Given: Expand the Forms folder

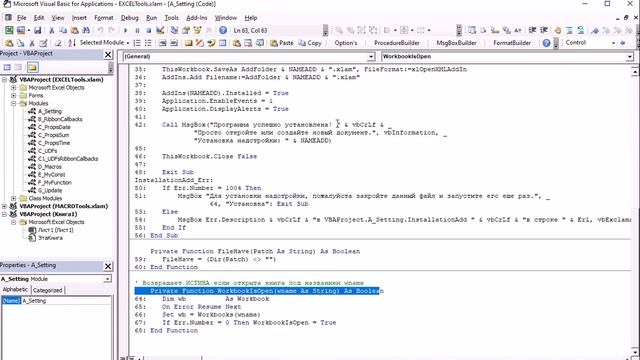Looking at the screenshot, I should pos(13,96).
